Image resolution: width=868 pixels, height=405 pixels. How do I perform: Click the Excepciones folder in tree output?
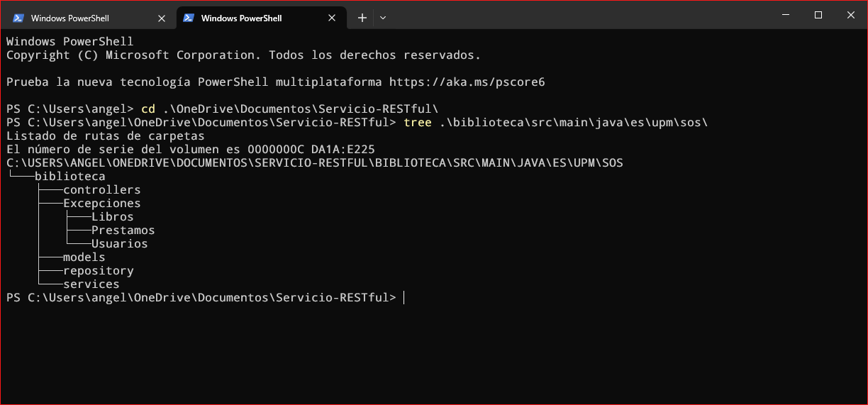[x=102, y=204]
